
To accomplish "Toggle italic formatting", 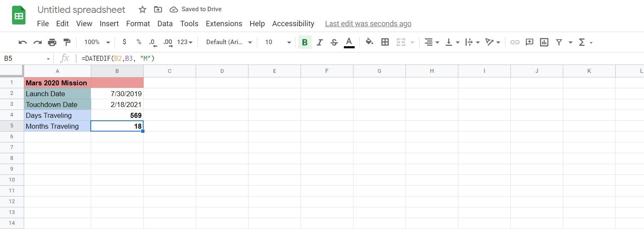I will [x=320, y=42].
